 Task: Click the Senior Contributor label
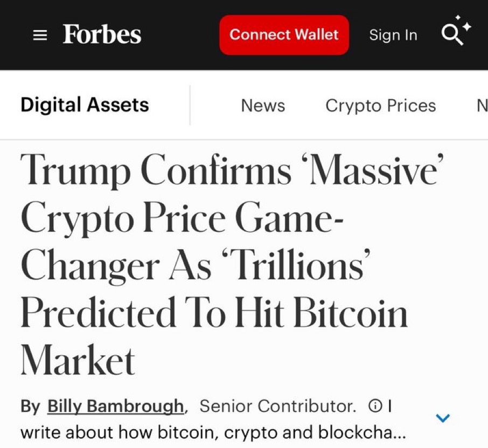[277, 406]
